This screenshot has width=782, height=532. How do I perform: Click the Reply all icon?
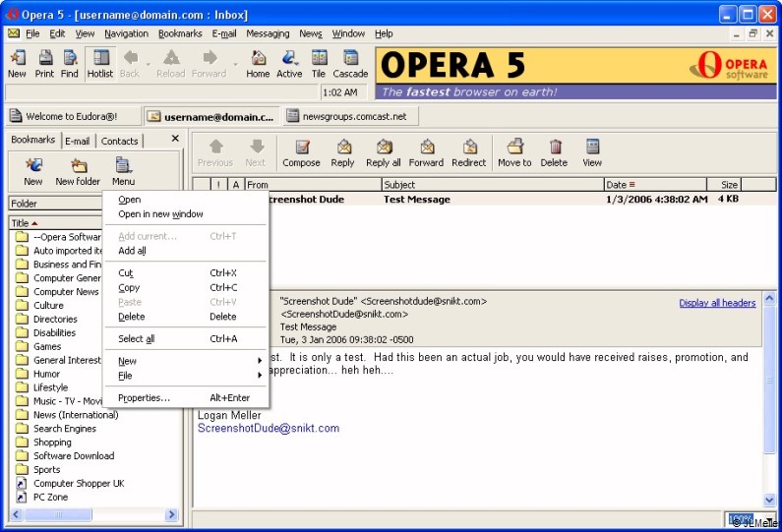pyautogui.click(x=383, y=153)
